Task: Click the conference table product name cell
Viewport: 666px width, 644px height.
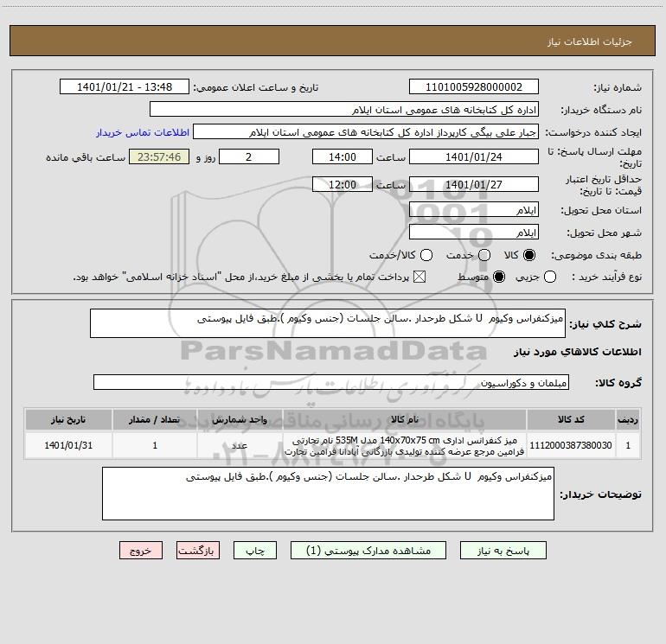Action: pyautogui.click(x=405, y=445)
